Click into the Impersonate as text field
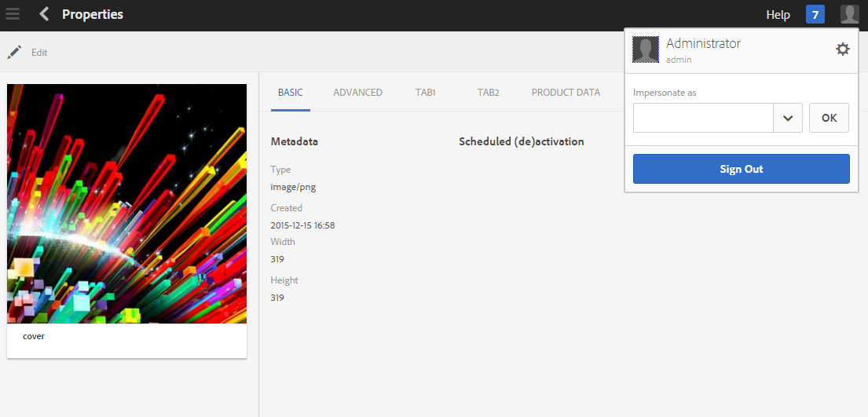 (703, 118)
